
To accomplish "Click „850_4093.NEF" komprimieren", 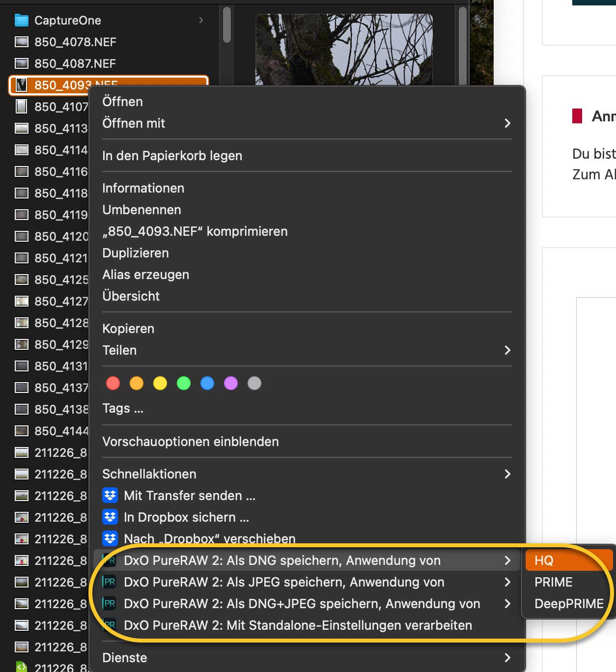I will coord(195,231).
